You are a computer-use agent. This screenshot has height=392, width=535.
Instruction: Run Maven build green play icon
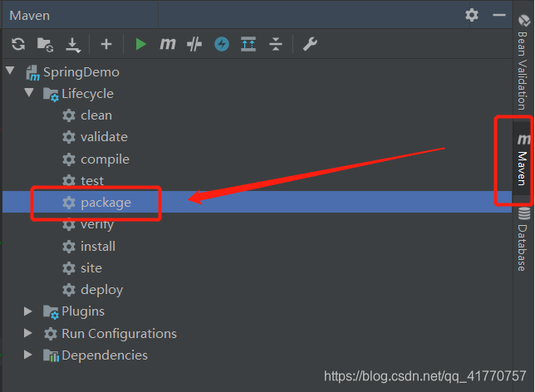(x=140, y=44)
